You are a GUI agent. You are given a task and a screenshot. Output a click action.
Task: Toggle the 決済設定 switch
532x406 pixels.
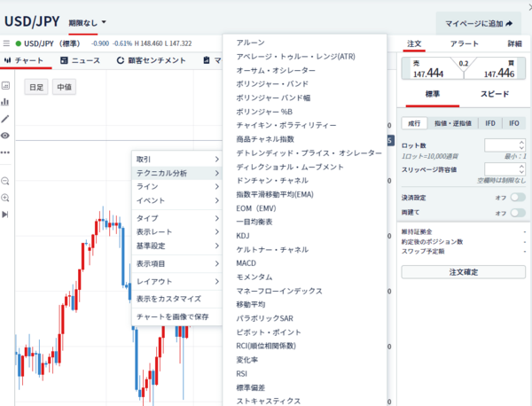pyautogui.click(x=517, y=197)
